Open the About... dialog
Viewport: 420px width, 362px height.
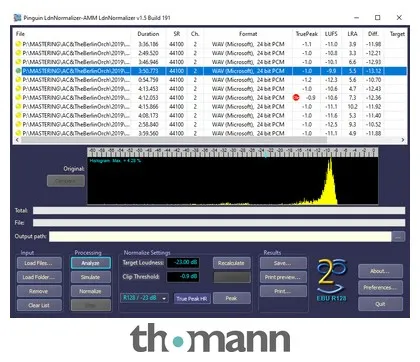[380, 271]
